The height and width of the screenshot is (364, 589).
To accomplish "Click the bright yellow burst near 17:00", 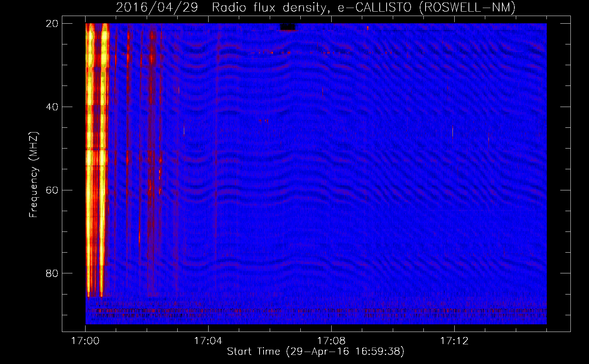I will [x=98, y=160].
